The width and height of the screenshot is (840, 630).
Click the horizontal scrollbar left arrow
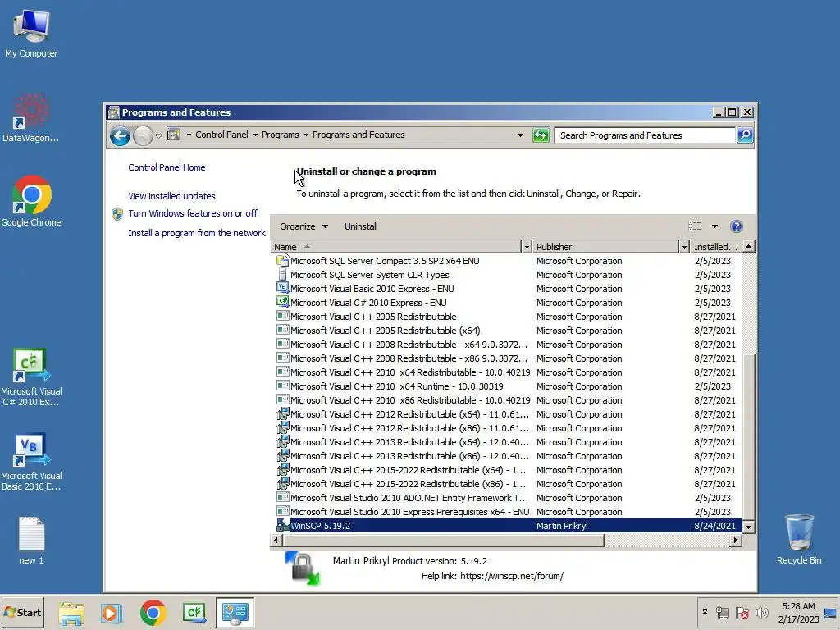point(276,541)
